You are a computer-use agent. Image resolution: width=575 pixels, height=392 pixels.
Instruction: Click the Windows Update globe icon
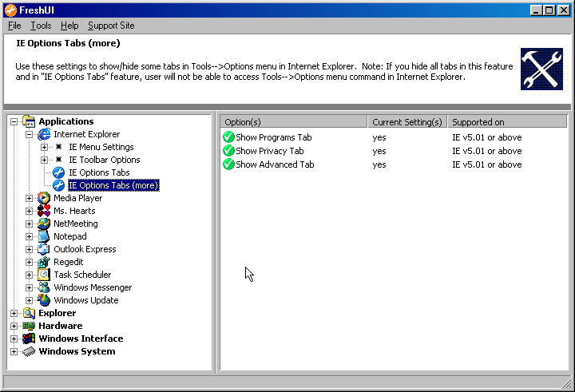pyautogui.click(x=45, y=300)
